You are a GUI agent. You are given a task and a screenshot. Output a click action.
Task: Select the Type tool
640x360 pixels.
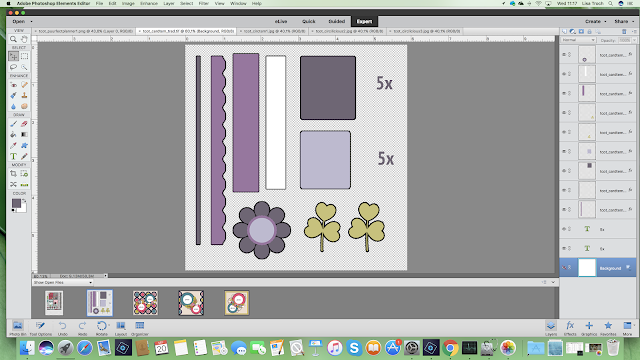click(x=13, y=156)
